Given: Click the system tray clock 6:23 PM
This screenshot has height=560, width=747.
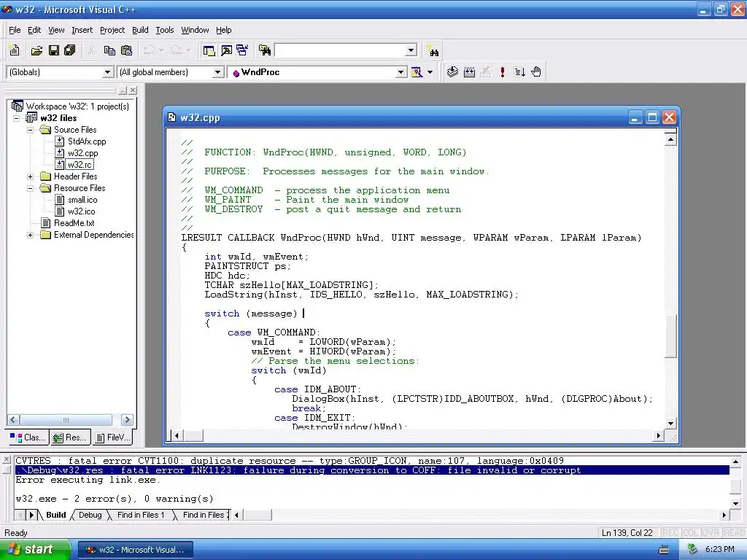Looking at the screenshot, I should pyautogui.click(x=720, y=550).
